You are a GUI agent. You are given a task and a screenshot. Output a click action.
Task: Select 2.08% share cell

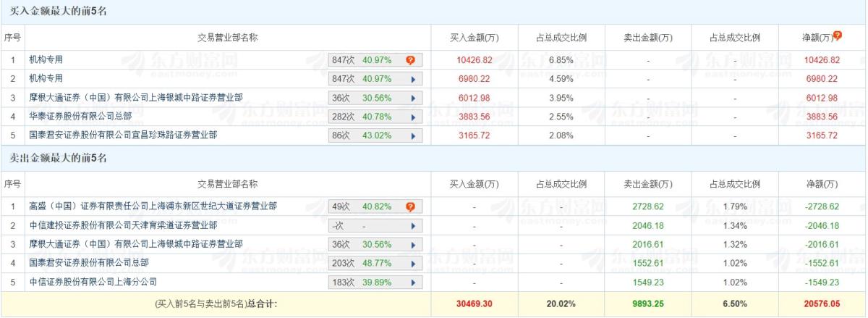561,135
